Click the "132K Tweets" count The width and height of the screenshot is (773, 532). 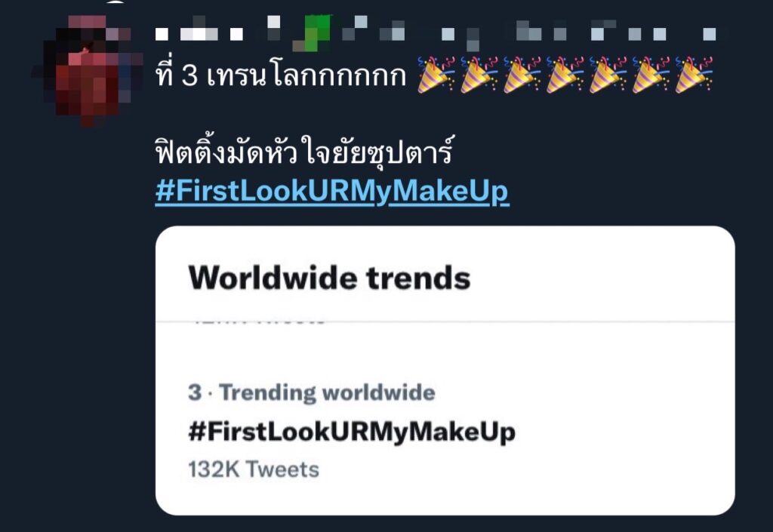tap(254, 469)
